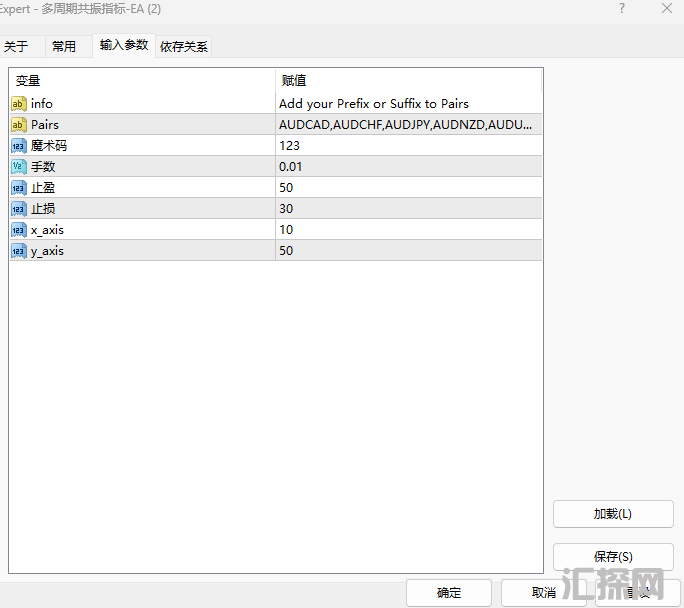Click the 取消 button
The height and width of the screenshot is (608, 684).
pyautogui.click(x=543, y=593)
